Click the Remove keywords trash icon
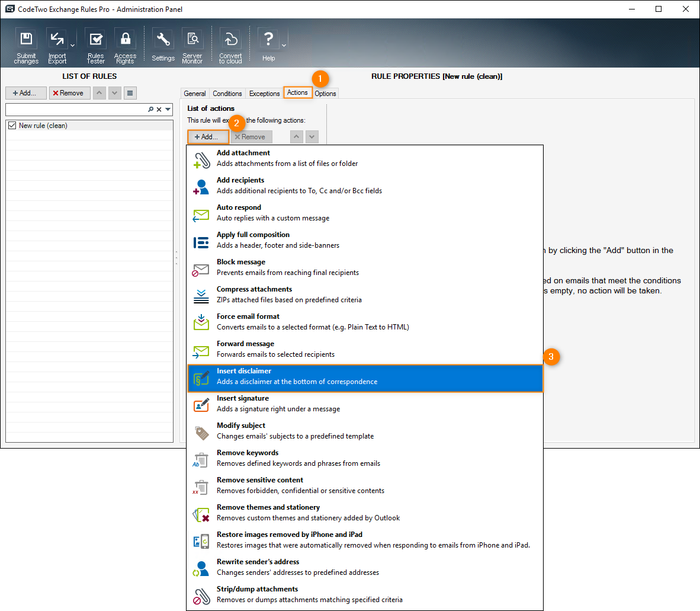This screenshot has width=700, height=611. tap(200, 460)
